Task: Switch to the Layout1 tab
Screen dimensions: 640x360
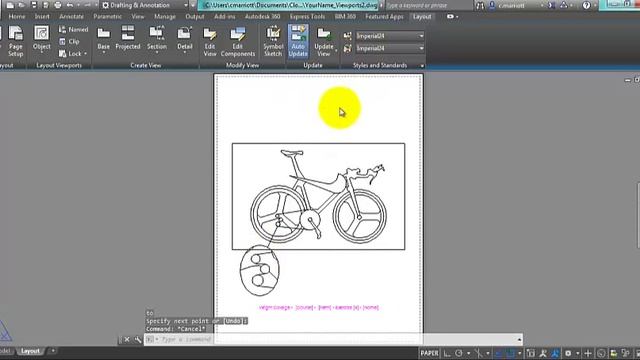Action: [30, 351]
